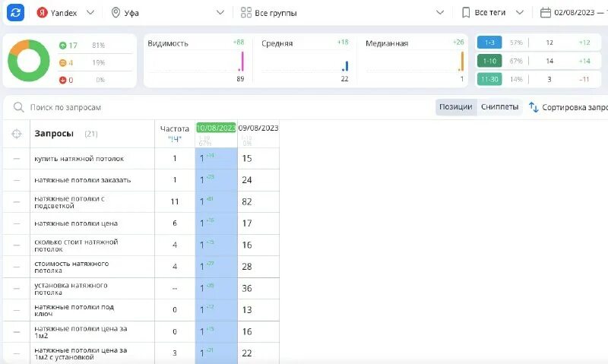Click the blue refresh positions icon
Screen dimensions: 608x364
point(15,12)
